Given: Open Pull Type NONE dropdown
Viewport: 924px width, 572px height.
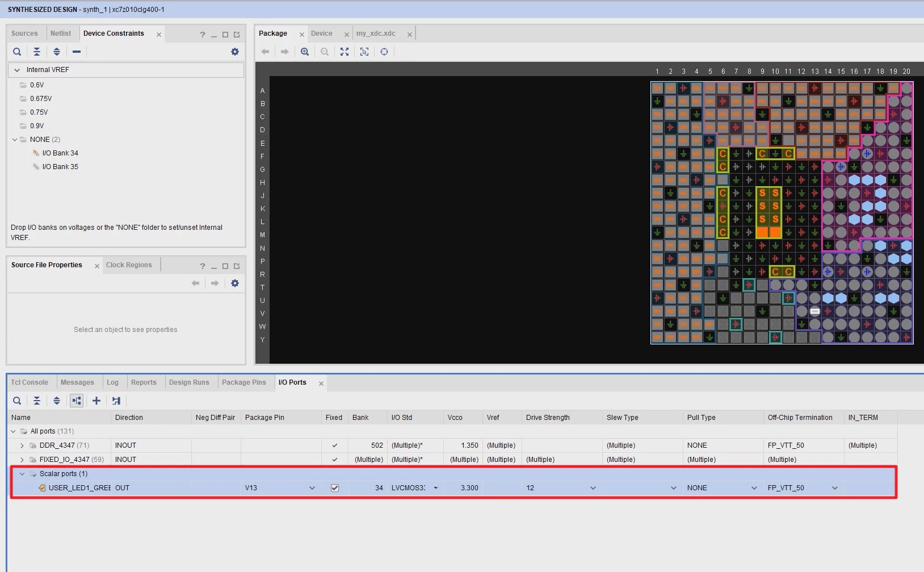Looking at the screenshot, I should point(754,488).
